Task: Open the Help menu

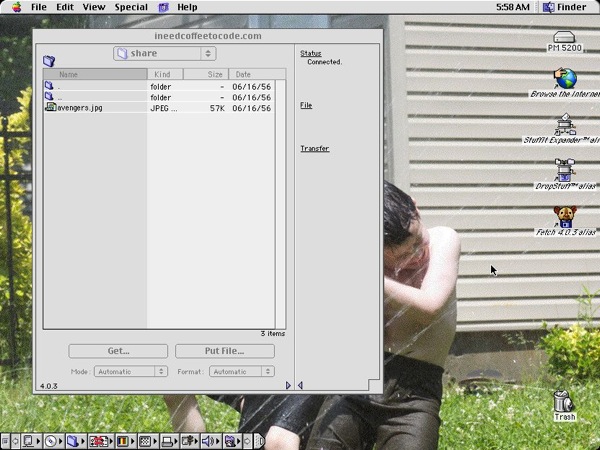Action: [x=187, y=7]
